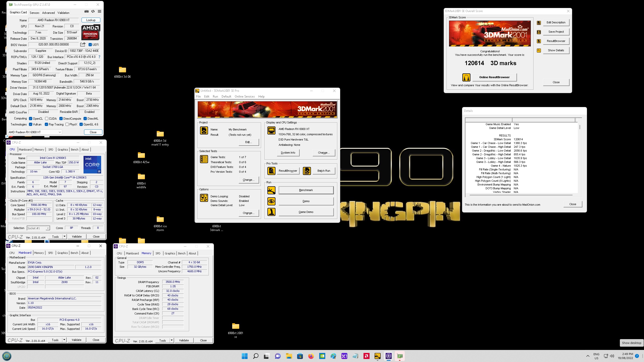The height and width of the screenshot is (362, 644).
Task: Click the Lookup button in GPU-Z
Action: pos(91,20)
